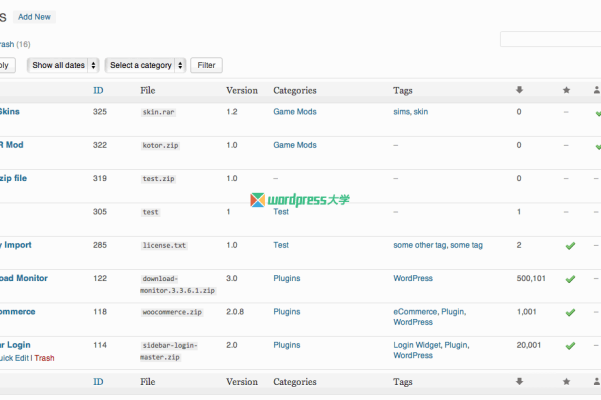Click the green checkmark in woocommerce.zip row
The image size is (601, 400).
tap(570, 312)
